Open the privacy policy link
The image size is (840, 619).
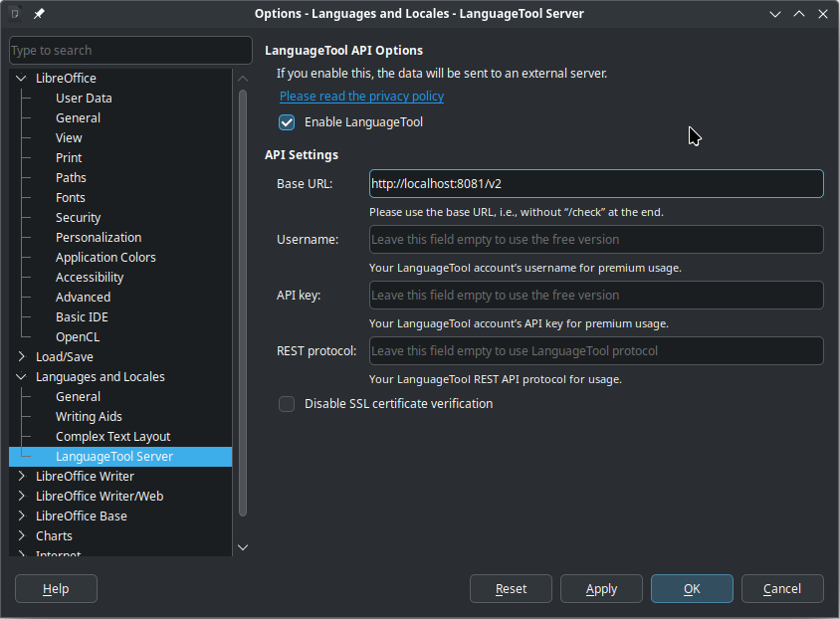tap(360, 96)
